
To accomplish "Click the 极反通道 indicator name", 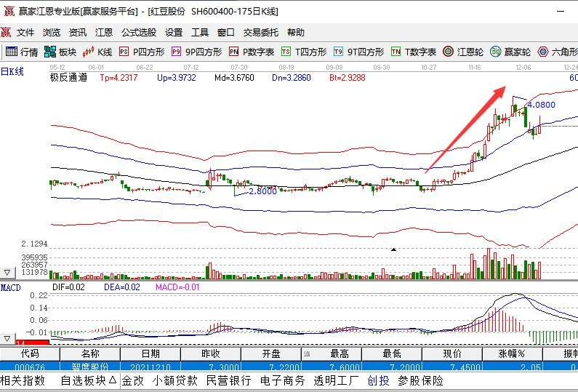I will pyautogui.click(x=69, y=77).
